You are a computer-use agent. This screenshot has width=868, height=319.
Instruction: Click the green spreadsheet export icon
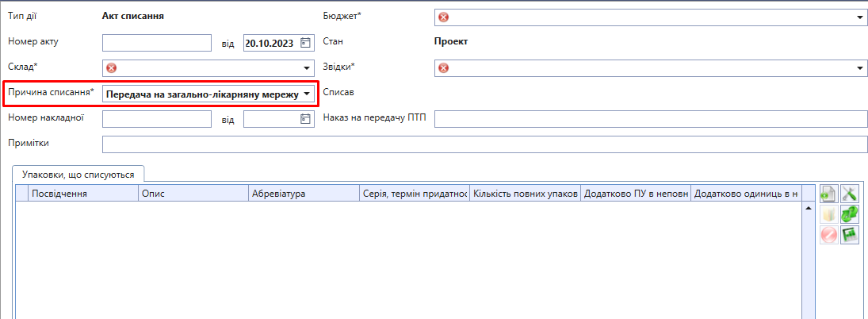849,235
